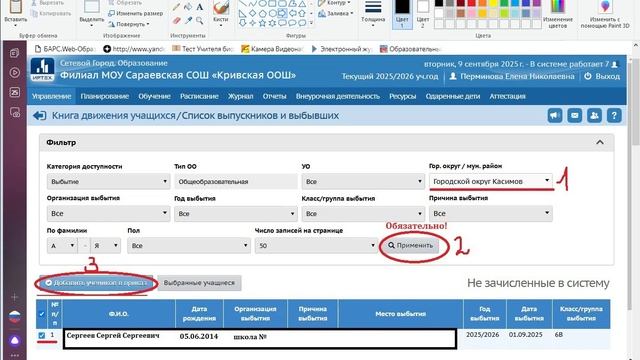Screen dimensions: 640x360
Task: Open the Организация выбытия dropdown
Action: tap(108, 213)
